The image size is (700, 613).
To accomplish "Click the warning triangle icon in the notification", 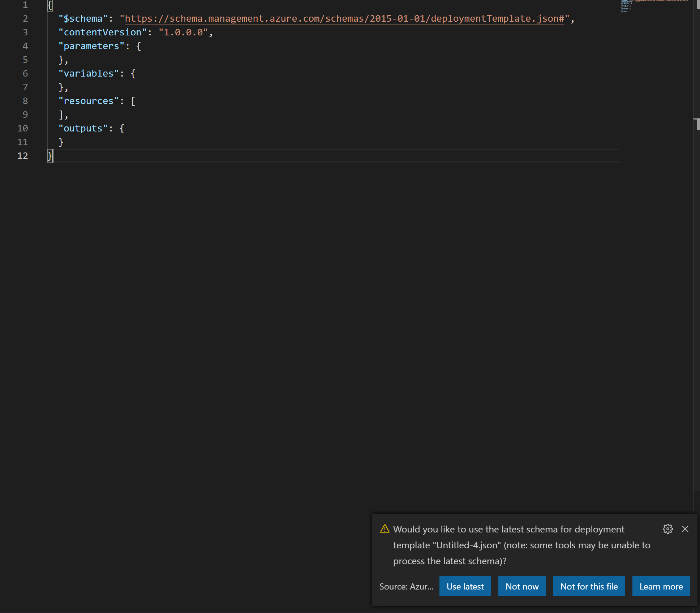I will [x=385, y=529].
